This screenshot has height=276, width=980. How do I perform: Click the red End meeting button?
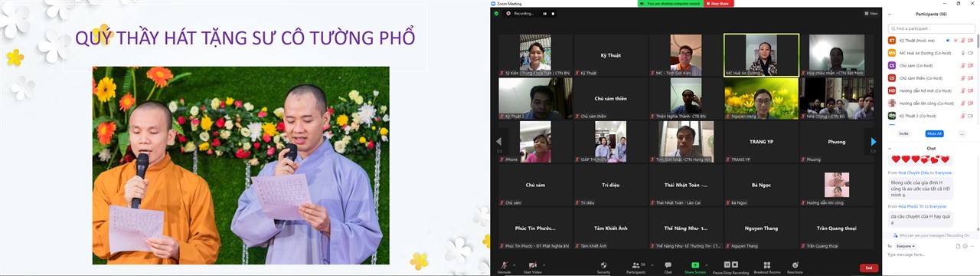869,268
